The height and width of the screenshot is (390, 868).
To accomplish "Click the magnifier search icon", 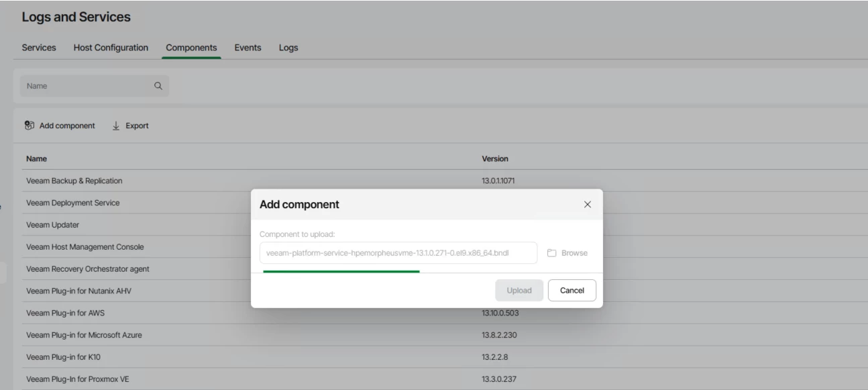I will [x=158, y=86].
